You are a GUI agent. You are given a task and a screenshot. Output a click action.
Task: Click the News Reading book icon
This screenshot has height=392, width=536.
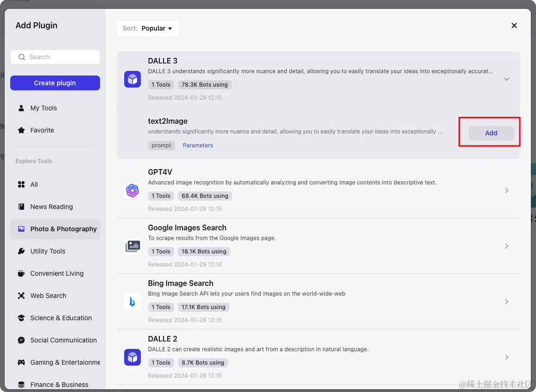point(21,207)
